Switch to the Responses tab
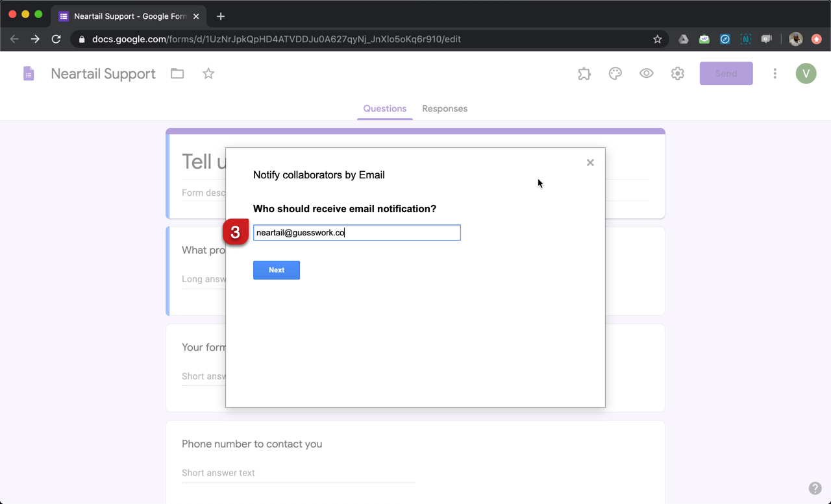The image size is (831, 504). 445,109
